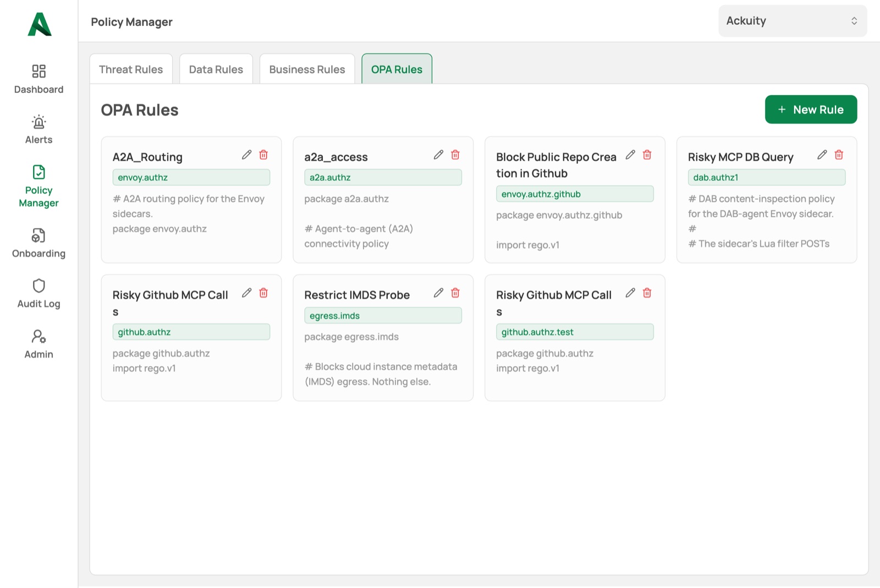Click the A2A_Routing card title

[x=147, y=157]
